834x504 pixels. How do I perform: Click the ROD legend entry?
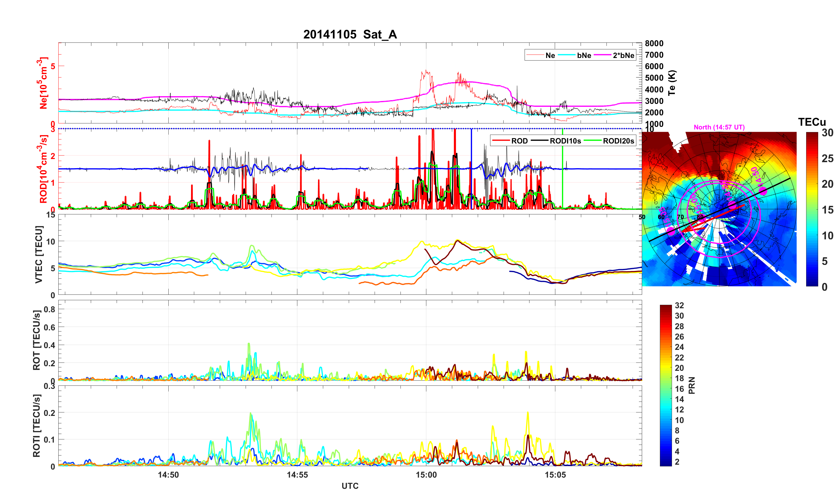click(x=519, y=141)
